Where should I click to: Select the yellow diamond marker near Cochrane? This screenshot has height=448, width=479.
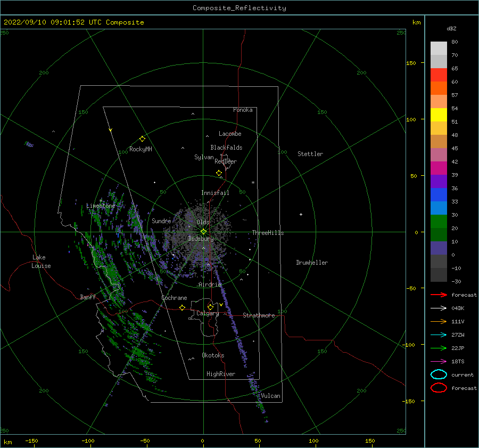[x=182, y=307]
